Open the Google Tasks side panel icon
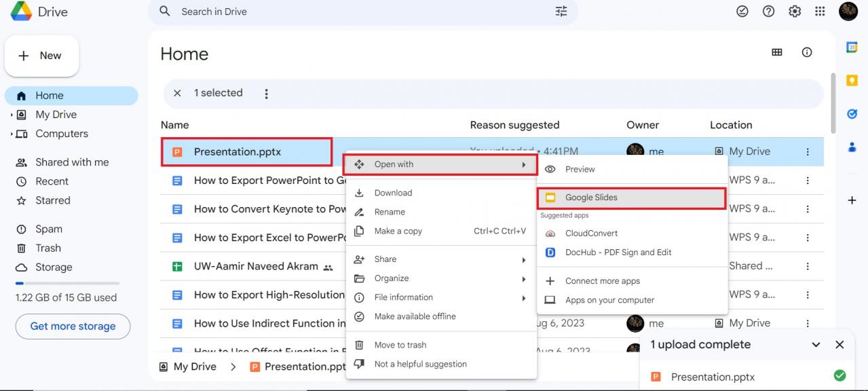868x391 pixels. pyautogui.click(x=852, y=113)
